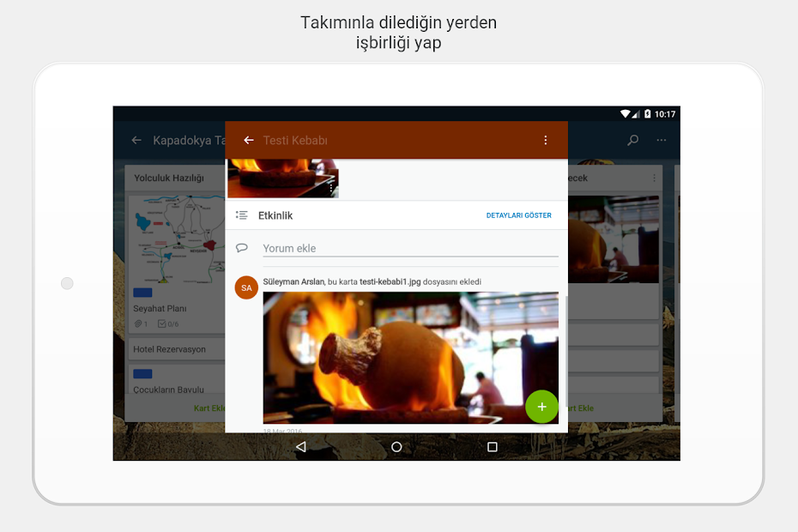Viewport: 798px width, 532px height.
Task: Tap the Etkinlik section heading
Action: click(275, 215)
